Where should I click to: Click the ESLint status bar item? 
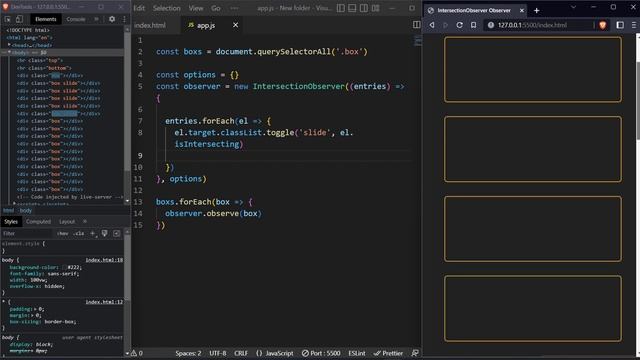click(357, 353)
